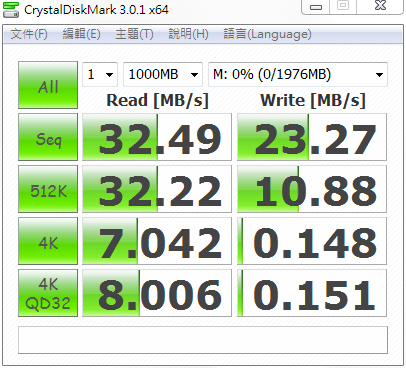Viewport: 406px width, 368px height.
Task: Open the 主題(T) menu
Action: click(x=134, y=34)
